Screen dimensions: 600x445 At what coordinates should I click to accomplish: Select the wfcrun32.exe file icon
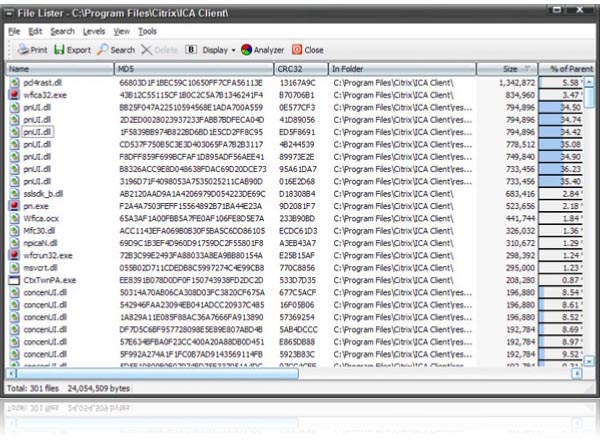pos(14,255)
